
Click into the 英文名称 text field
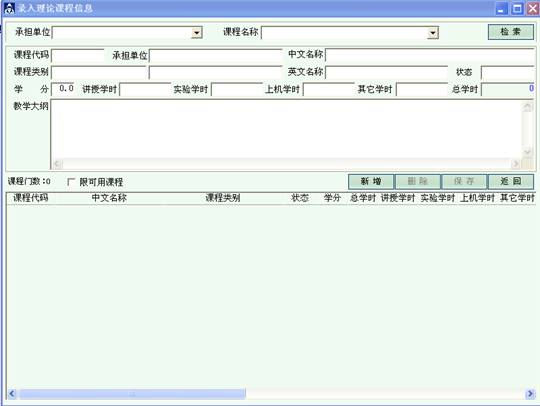386,72
